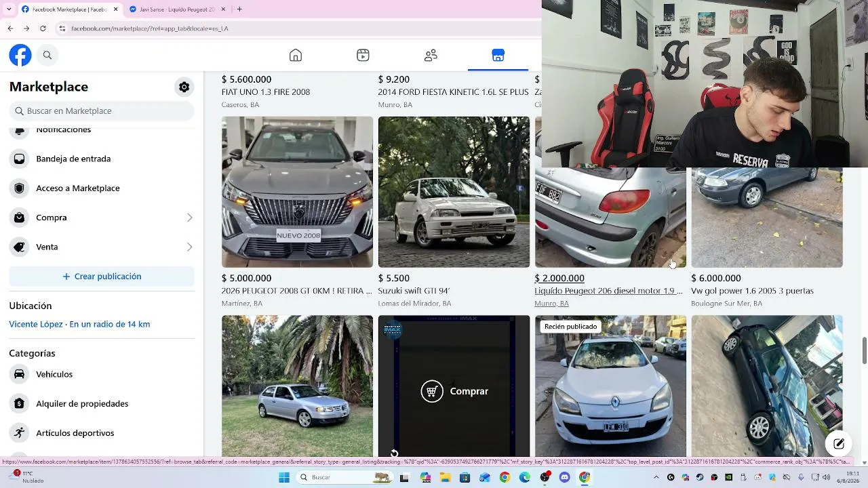
Task: Click the Venta tag icon
Action: pos(20,247)
